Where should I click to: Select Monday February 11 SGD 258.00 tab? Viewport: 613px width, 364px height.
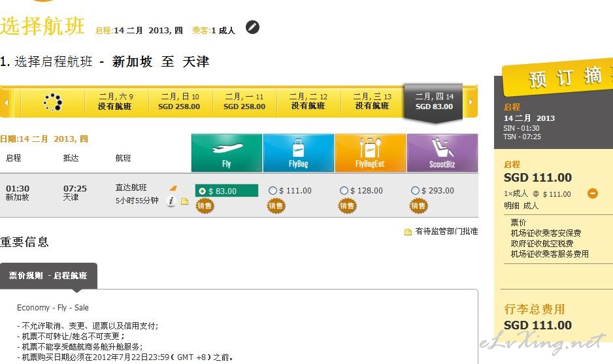coord(244,102)
